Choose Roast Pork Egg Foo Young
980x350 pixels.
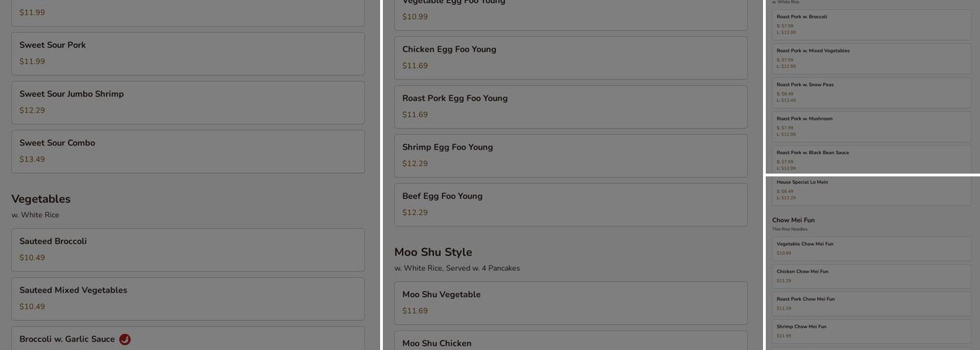tap(570, 106)
